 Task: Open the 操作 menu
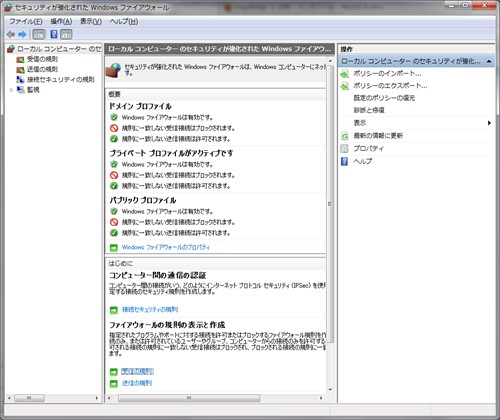coord(61,21)
